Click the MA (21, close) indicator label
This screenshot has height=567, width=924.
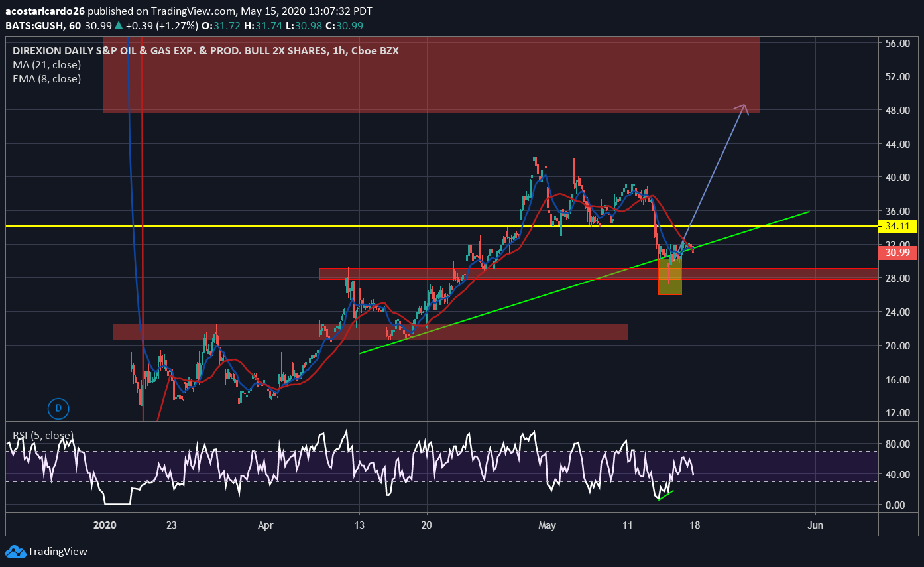pyautogui.click(x=46, y=65)
